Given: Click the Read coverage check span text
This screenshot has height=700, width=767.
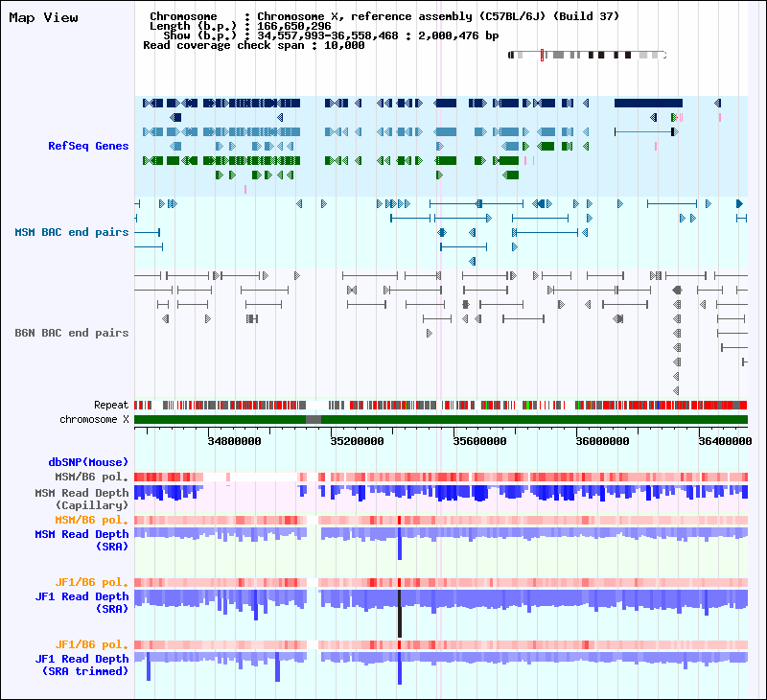Looking at the screenshot, I should coord(254,45).
